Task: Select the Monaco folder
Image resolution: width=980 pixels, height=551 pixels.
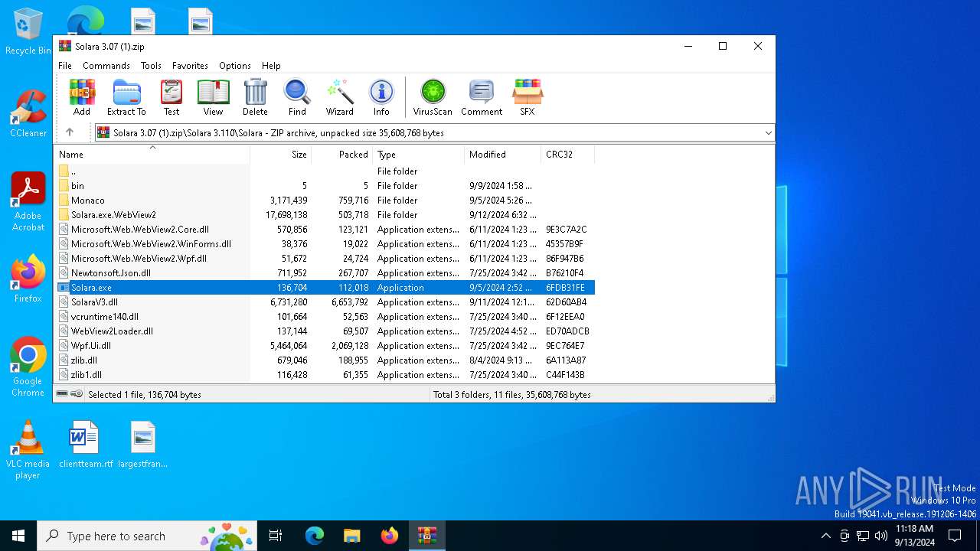Action: (x=325, y=201)
